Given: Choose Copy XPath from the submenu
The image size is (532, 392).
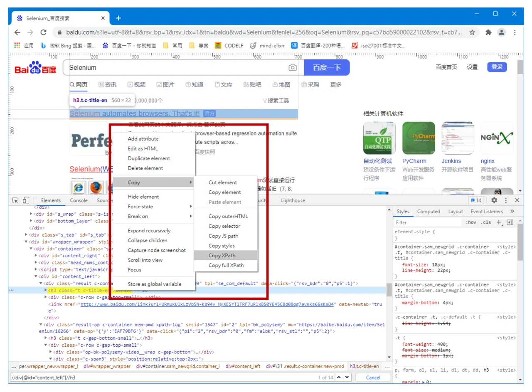Looking at the screenshot, I should [x=226, y=255].
